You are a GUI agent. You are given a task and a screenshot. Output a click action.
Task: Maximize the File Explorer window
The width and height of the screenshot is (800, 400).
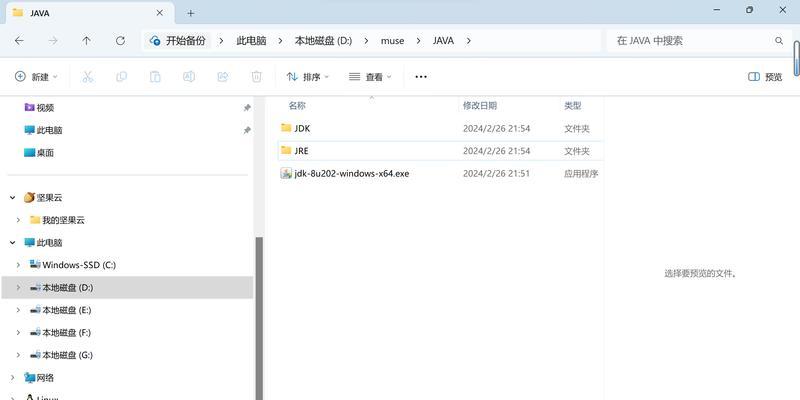pyautogui.click(x=749, y=10)
